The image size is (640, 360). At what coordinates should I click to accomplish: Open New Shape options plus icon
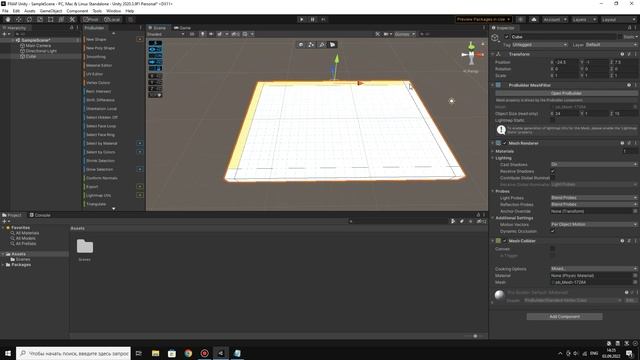click(140, 39)
